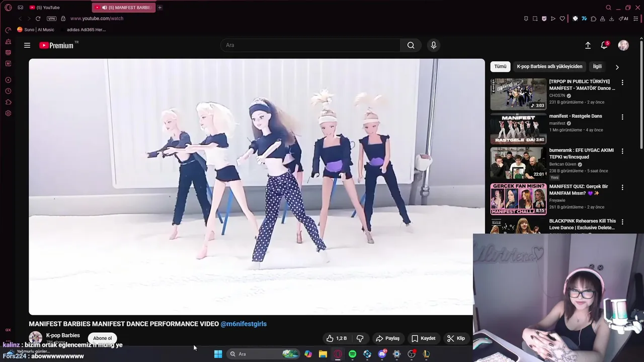The image size is (644, 362).
Task: Go to YouTube Premium home logo
Action: coord(56,45)
